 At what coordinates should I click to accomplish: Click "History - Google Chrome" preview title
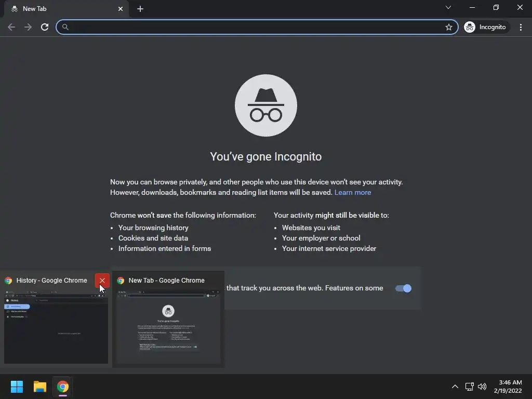51,281
